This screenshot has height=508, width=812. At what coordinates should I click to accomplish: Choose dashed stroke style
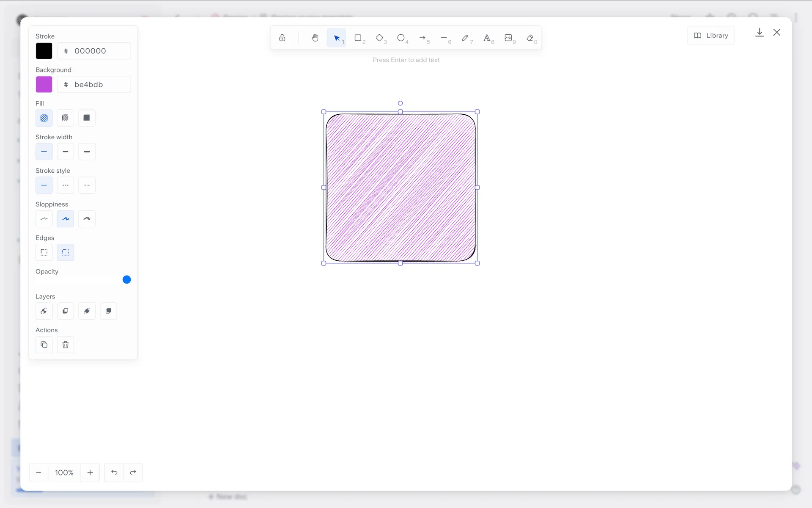point(65,185)
